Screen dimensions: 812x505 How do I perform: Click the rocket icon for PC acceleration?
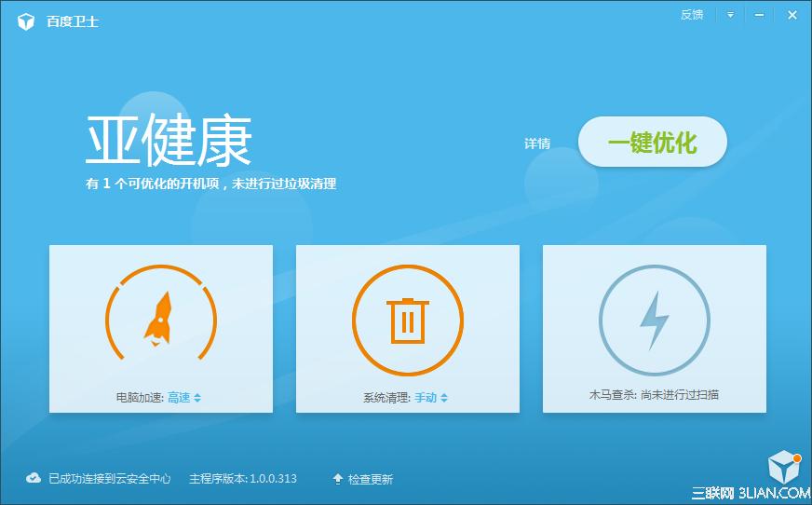point(160,316)
